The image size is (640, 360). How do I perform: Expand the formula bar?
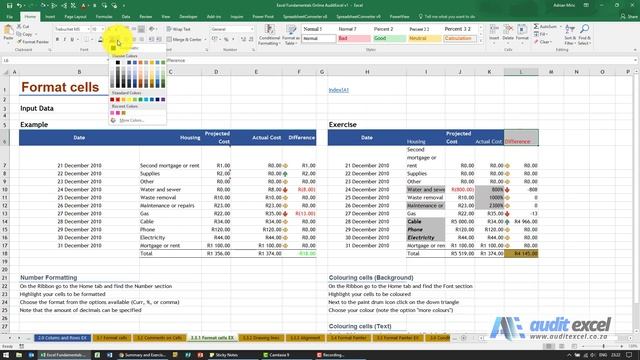tap(636, 60)
